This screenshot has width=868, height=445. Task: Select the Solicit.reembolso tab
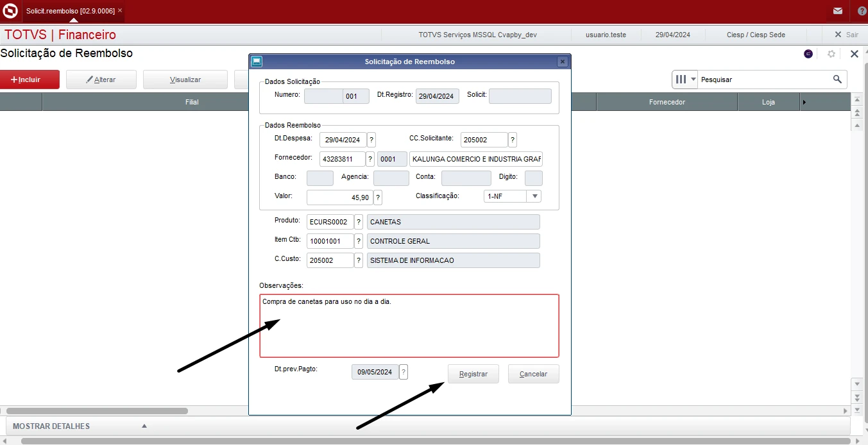71,11
